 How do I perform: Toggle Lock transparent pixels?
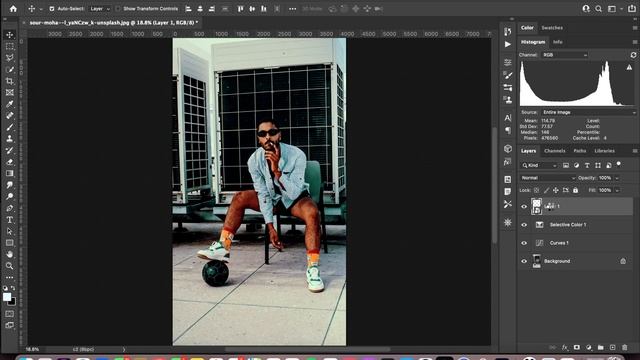[x=536, y=190]
